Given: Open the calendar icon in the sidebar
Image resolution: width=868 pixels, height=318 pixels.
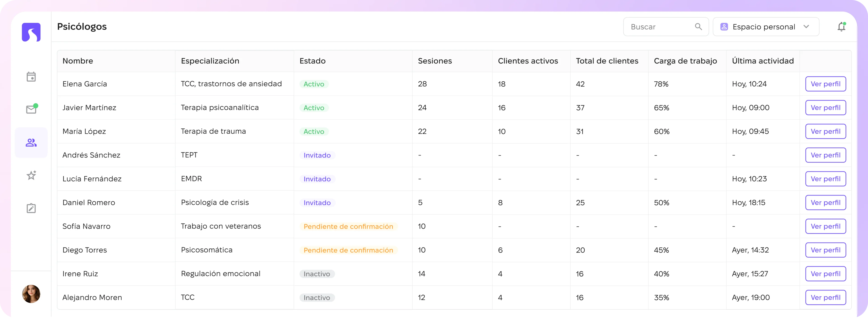Looking at the screenshot, I should (31, 77).
